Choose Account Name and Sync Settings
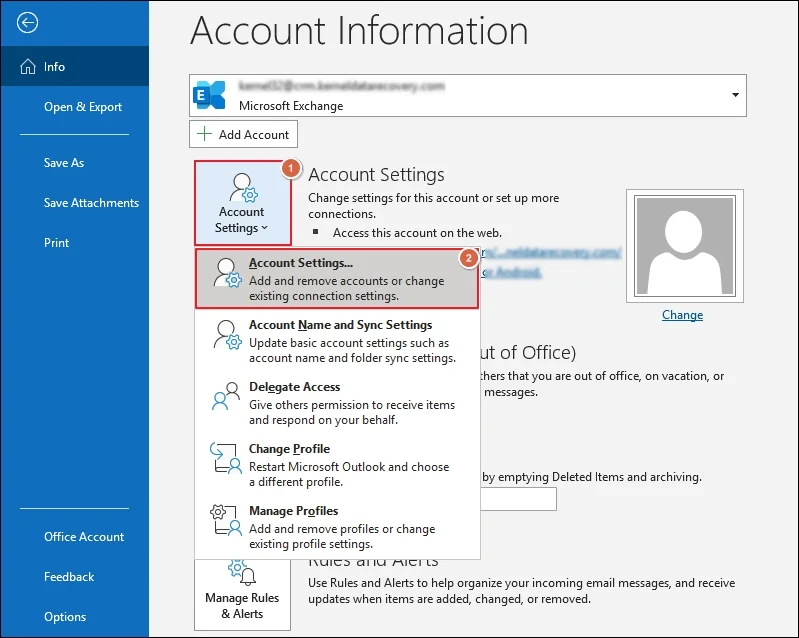The height and width of the screenshot is (638, 799). (337, 340)
